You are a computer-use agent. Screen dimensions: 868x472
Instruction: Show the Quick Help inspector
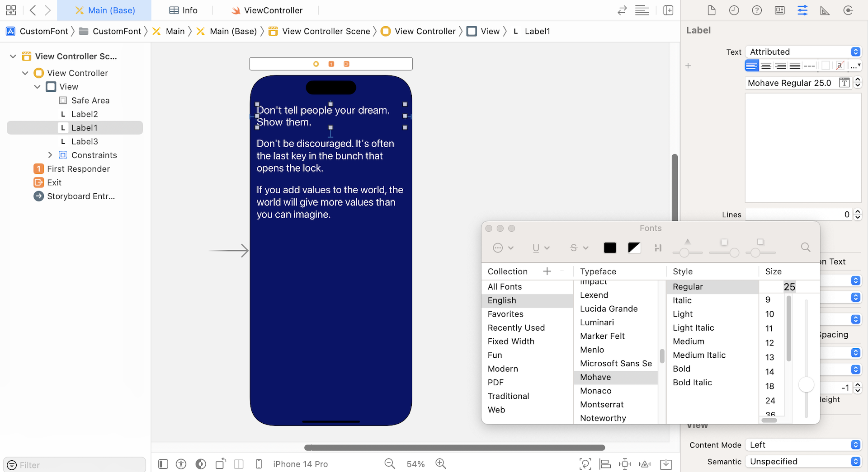click(x=757, y=10)
